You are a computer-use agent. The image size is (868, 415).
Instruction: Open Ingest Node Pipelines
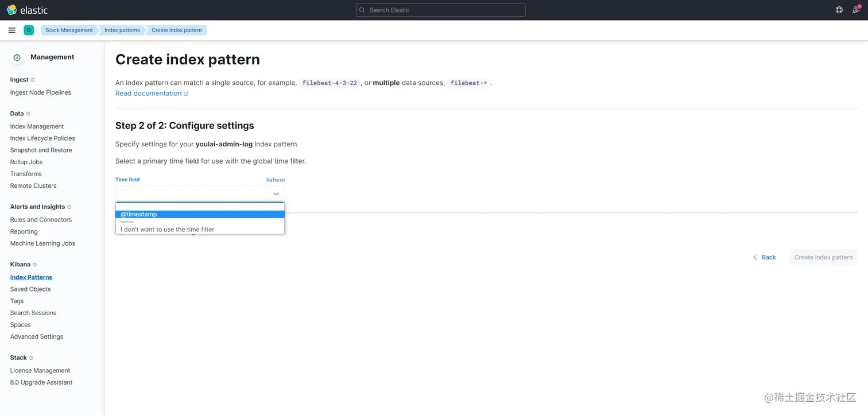click(x=41, y=92)
